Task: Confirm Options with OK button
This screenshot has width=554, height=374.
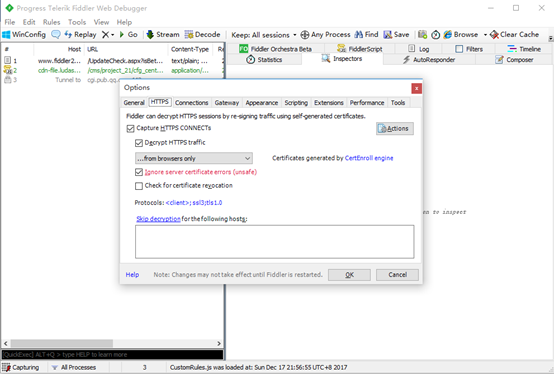Action: (x=349, y=275)
